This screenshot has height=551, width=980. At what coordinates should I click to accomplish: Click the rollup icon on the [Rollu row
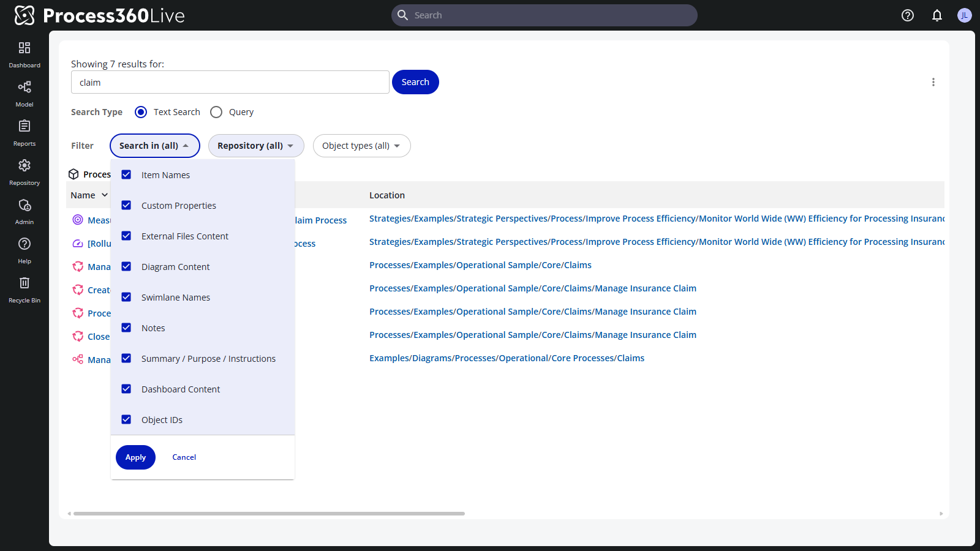coord(78,243)
